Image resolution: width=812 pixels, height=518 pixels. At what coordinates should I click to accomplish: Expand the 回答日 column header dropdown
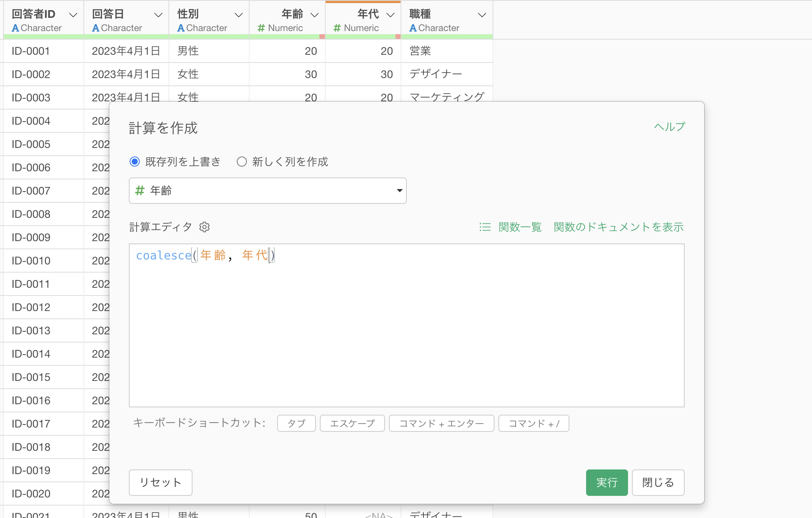point(158,15)
